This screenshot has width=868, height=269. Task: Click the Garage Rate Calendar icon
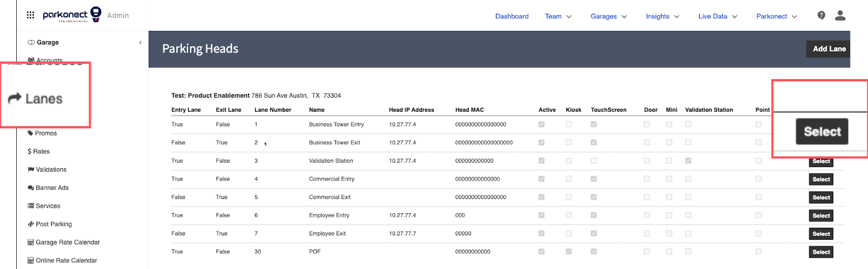(31, 242)
